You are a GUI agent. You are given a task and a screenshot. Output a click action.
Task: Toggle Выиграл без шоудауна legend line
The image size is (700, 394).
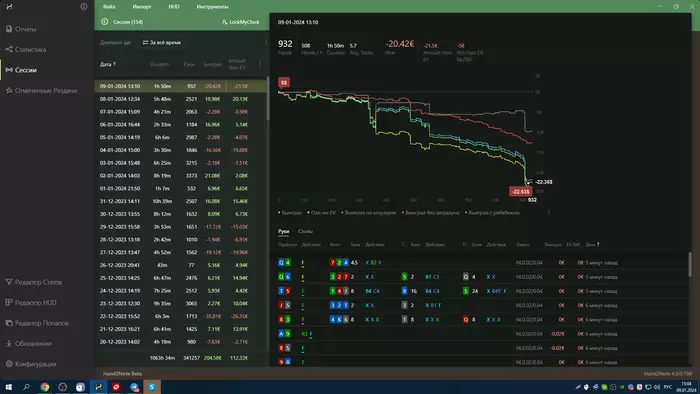click(431, 213)
